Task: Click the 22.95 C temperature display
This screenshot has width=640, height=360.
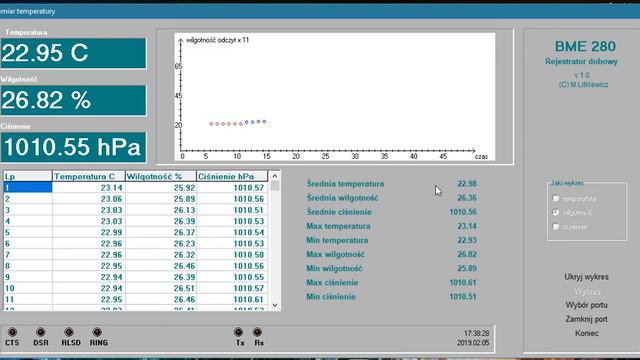Action: point(73,53)
